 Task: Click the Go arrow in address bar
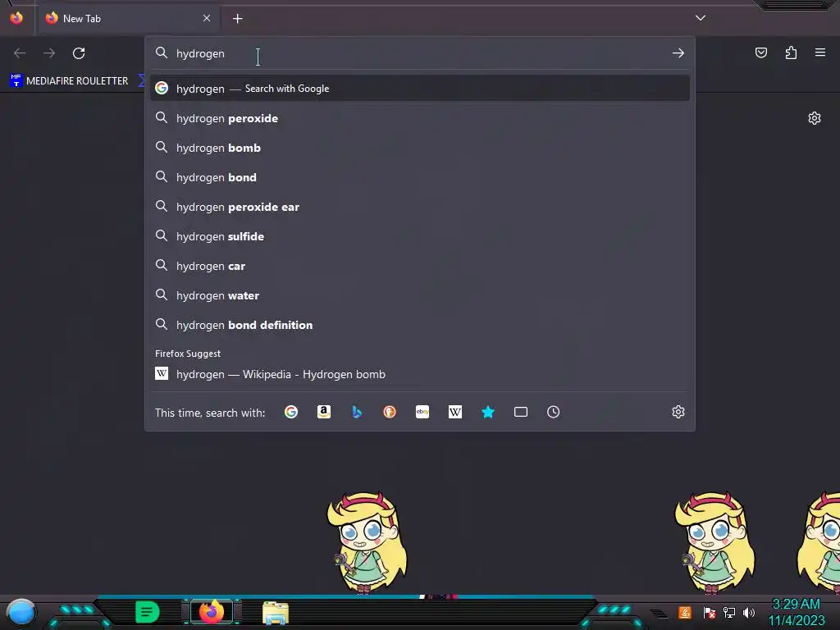678,53
